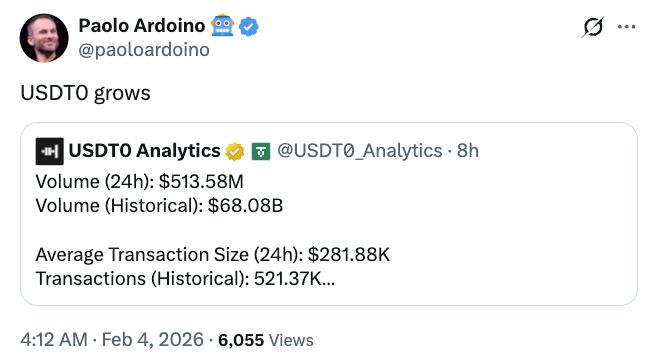Click the blue verified checkmark badge
Viewport: 655px width, 361px height.
tap(249, 26)
